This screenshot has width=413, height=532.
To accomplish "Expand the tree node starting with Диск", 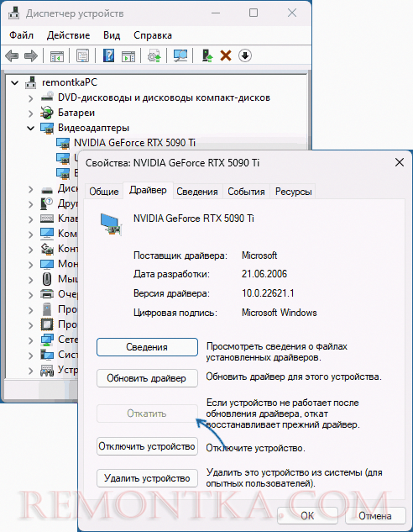I will (30, 188).
